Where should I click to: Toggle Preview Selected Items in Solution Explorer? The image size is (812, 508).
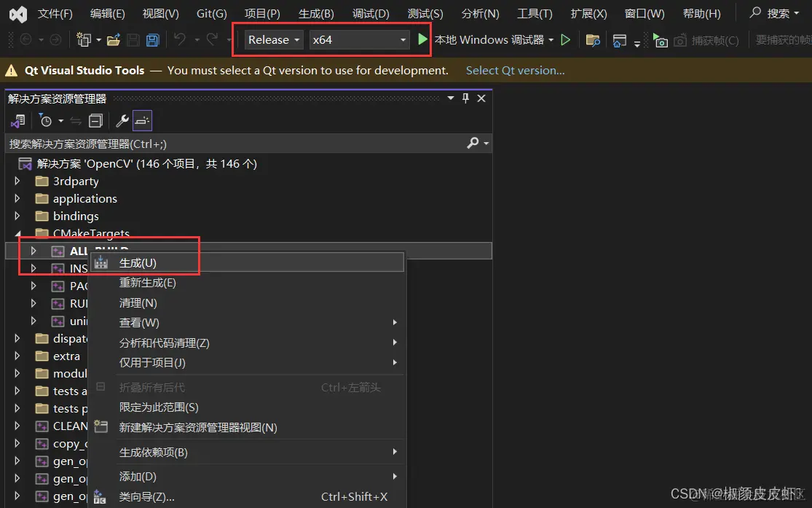point(143,121)
